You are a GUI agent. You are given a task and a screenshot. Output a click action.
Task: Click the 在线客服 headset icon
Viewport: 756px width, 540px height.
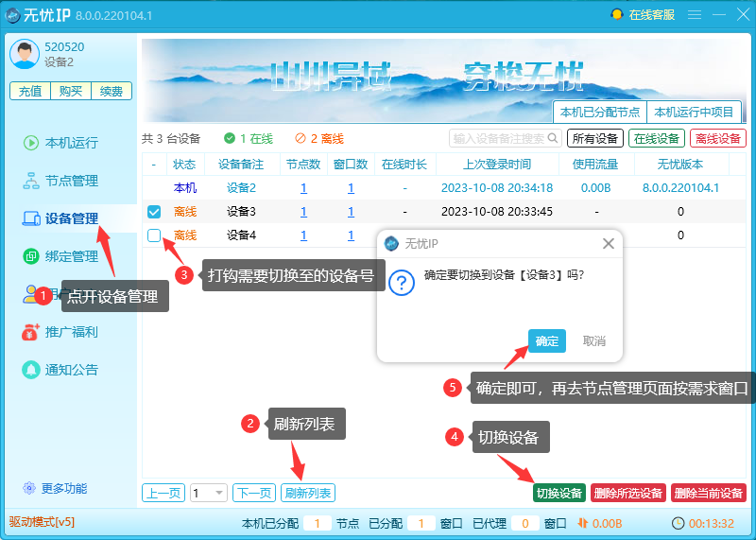(617, 15)
